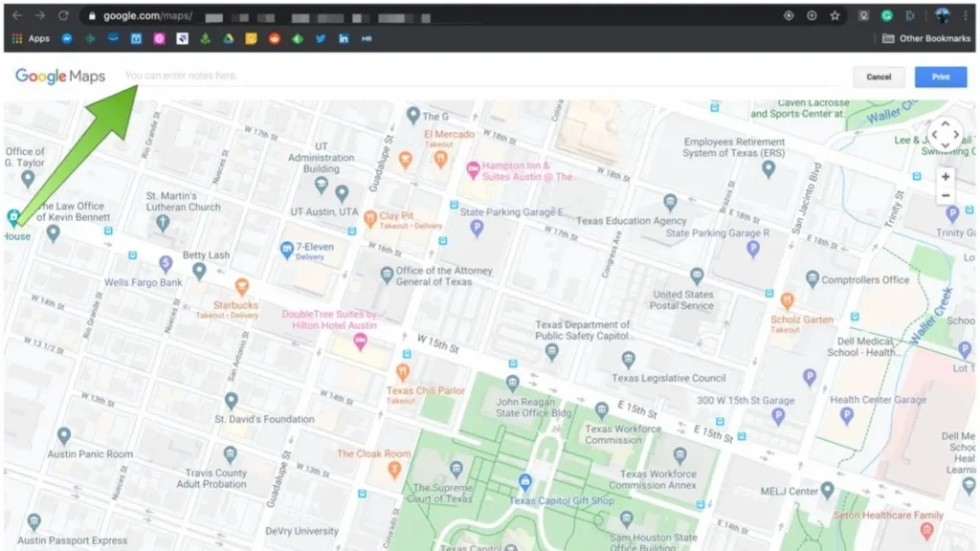Click the Texas Chili Parlor restaurant pin
Screen dimensions: 980x551
[403, 373]
